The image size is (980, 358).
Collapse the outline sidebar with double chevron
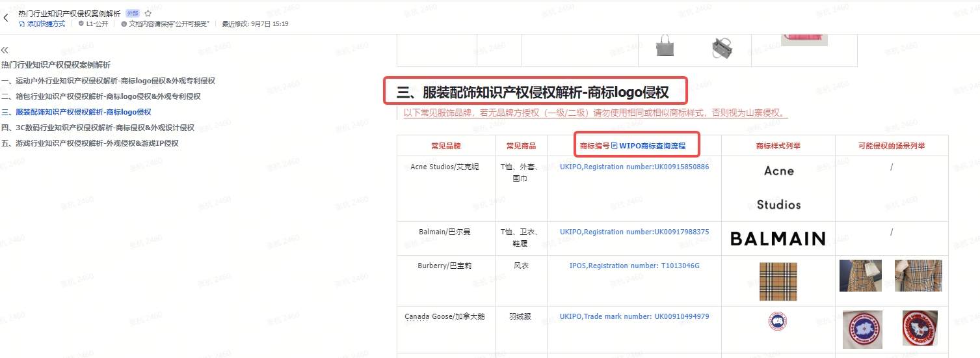[5, 50]
